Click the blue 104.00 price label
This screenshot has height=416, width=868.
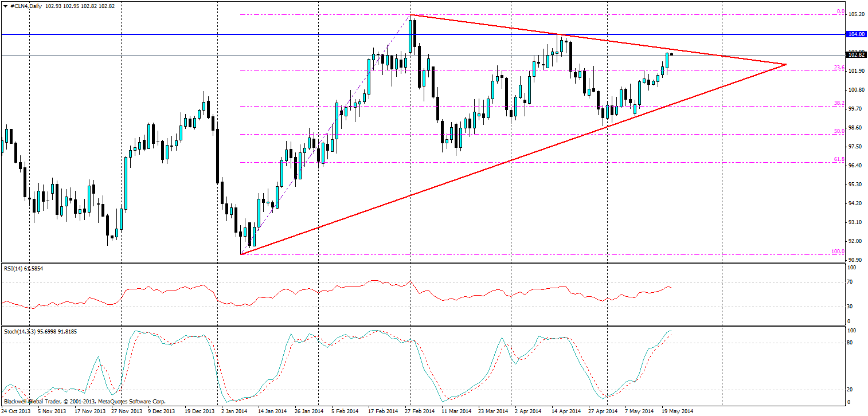[x=855, y=34]
